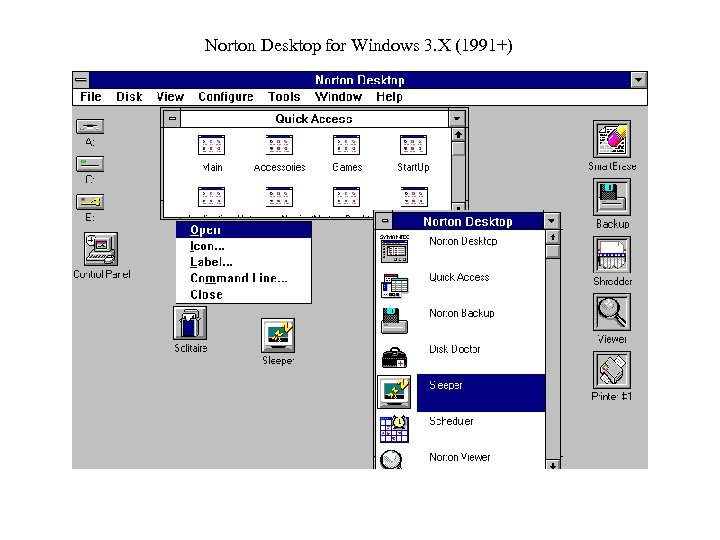
Task: Choose Label... in the context menu
Action: point(244,262)
